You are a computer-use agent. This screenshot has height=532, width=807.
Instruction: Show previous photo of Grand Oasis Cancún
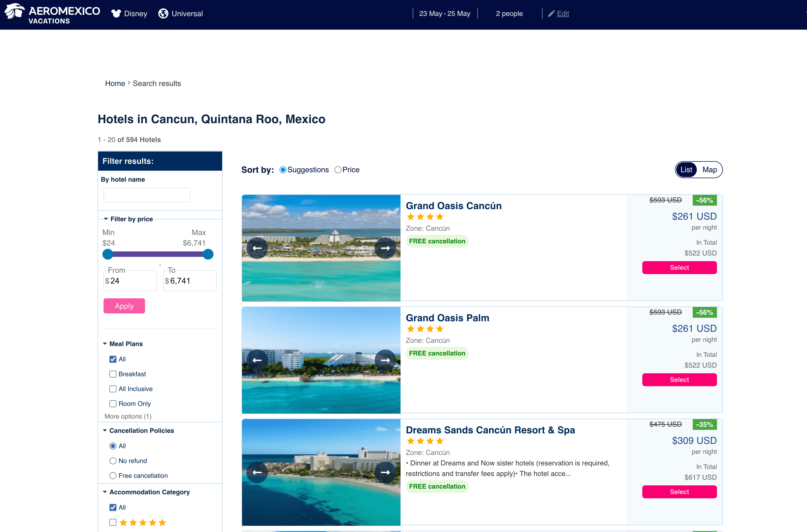tap(257, 248)
